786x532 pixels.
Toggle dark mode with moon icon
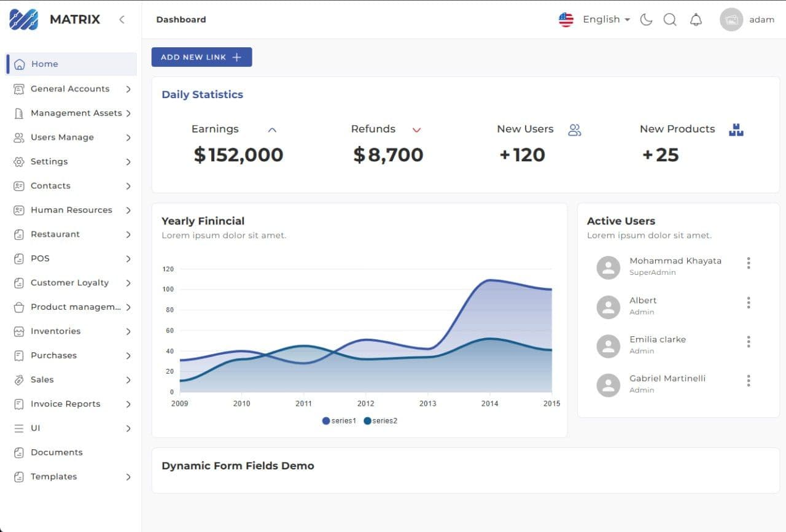(646, 20)
